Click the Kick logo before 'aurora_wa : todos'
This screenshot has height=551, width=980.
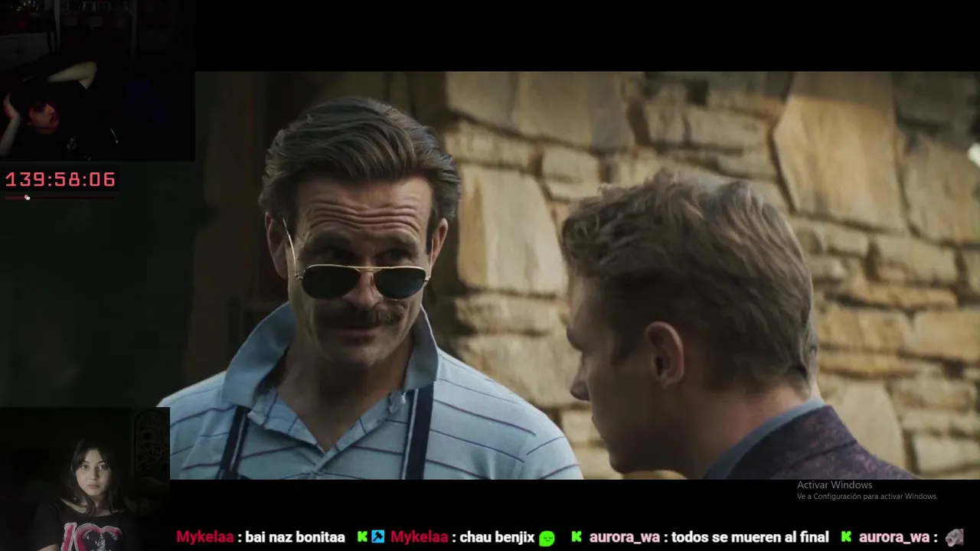(x=577, y=537)
